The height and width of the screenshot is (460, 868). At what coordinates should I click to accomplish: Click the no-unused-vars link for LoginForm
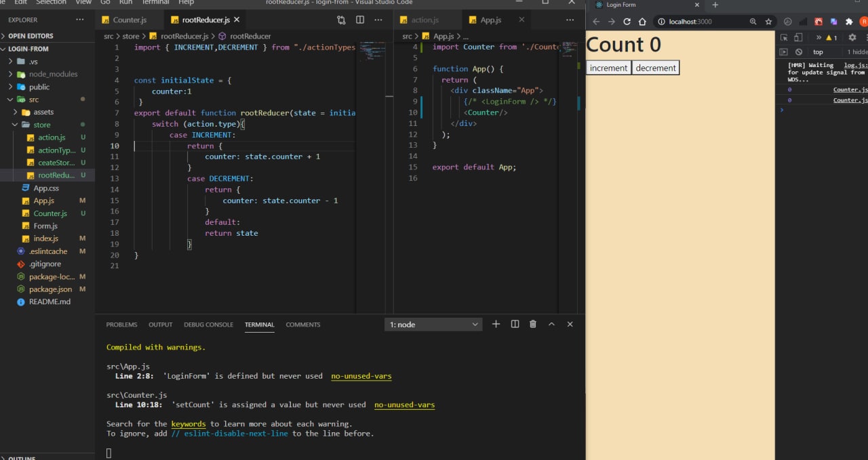(361, 376)
